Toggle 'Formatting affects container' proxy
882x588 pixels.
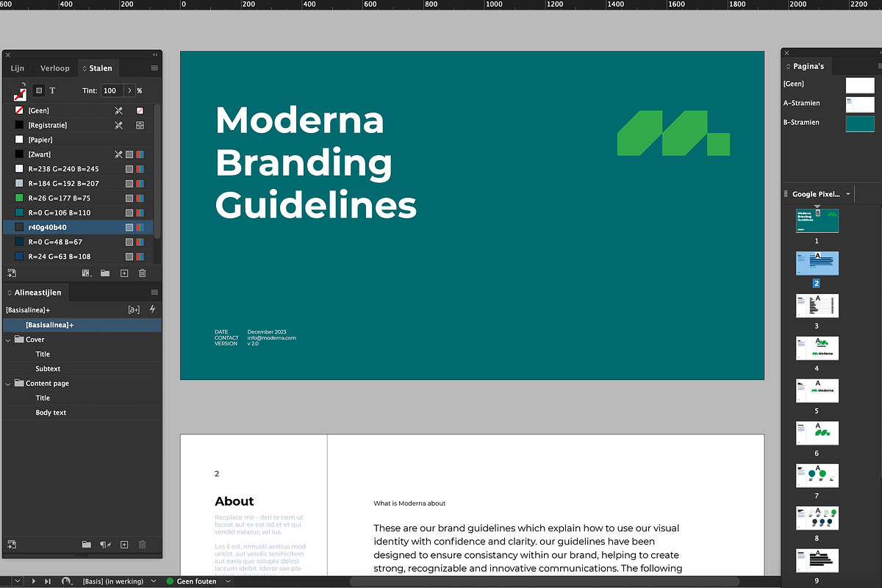click(38, 90)
